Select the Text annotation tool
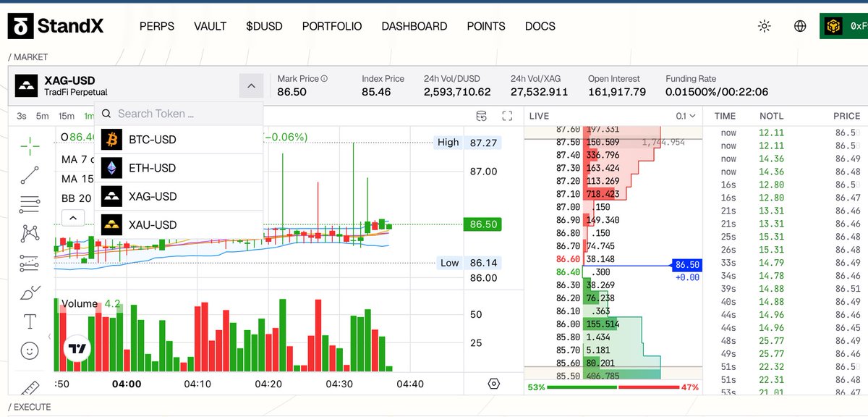This screenshot has height=417, width=868. click(30, 321)
